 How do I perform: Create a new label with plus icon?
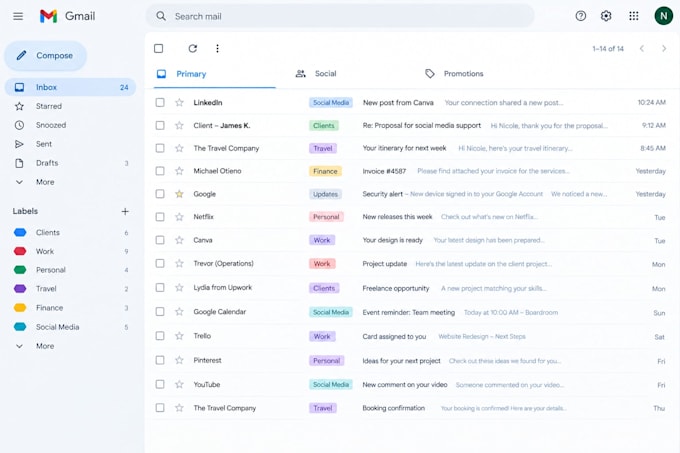click(x=125, y=211)
